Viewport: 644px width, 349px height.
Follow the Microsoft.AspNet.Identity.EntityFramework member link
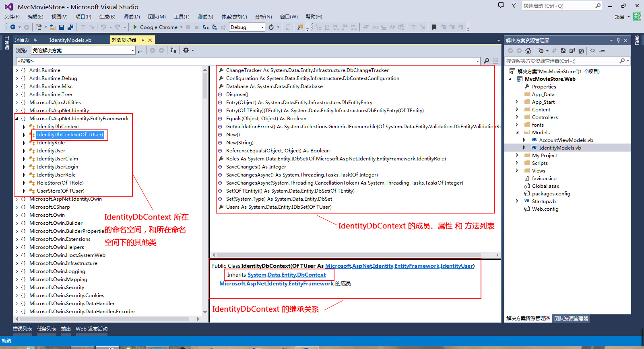pyautogui.click(x=277, y=283)
